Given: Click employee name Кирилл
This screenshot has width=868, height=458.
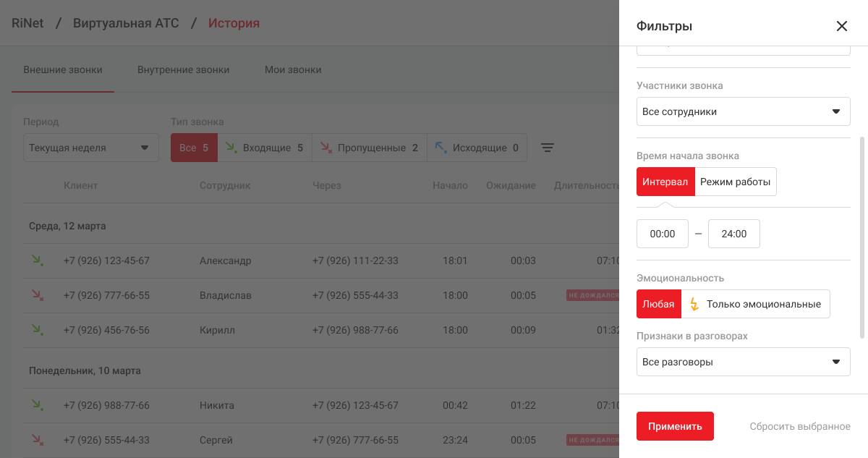Looking at the screenshot, I should [x=217, y=330].
